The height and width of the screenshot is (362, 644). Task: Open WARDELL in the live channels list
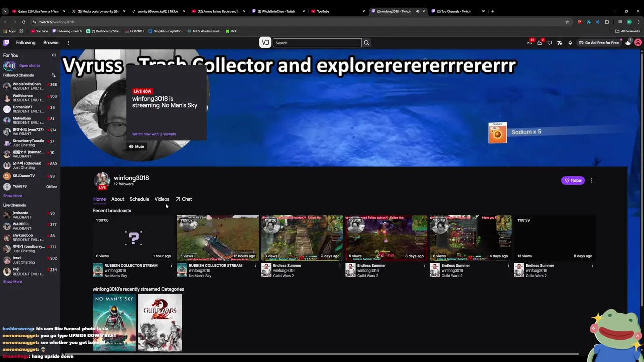click(x=30, y=226)
